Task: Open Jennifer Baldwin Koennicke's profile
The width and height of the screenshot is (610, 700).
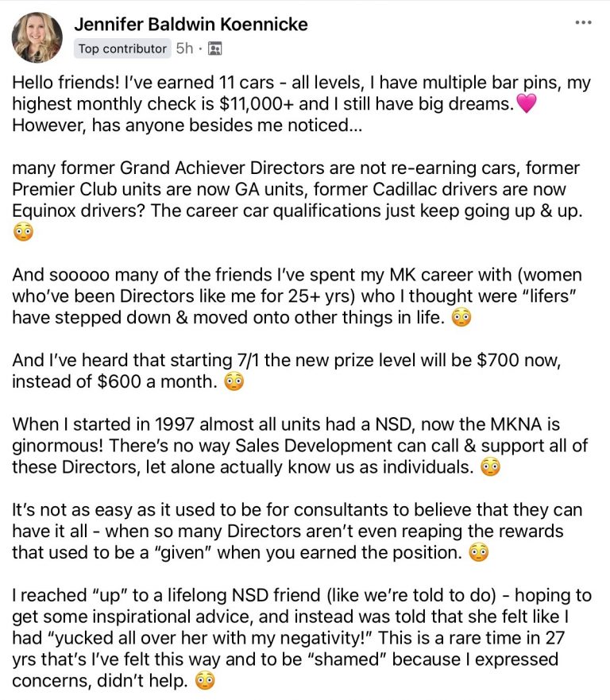Action: [x=192, y=25]
